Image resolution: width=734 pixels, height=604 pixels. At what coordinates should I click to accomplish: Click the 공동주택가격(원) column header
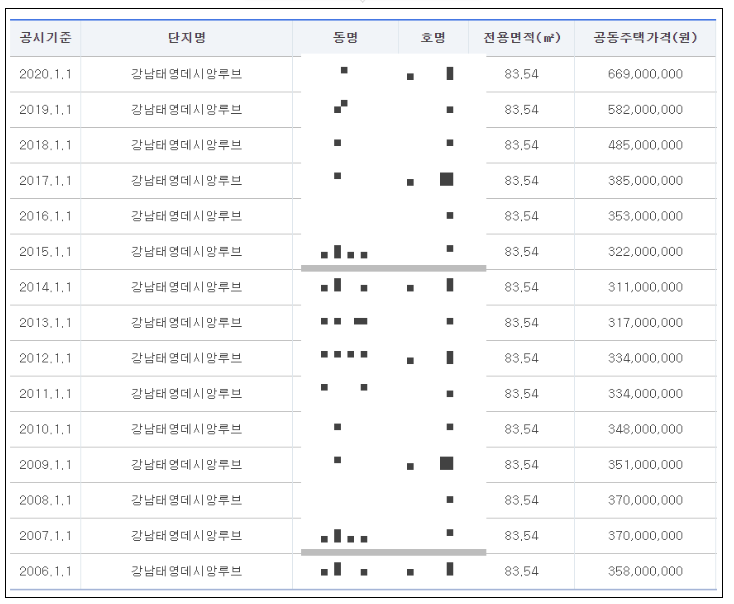click(645, 37)
